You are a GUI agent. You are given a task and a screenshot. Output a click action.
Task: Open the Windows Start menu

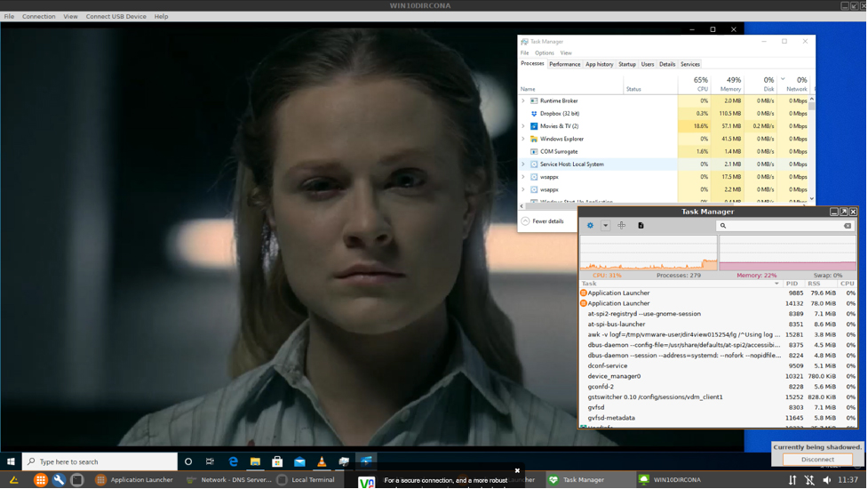[x=11, y=461]
